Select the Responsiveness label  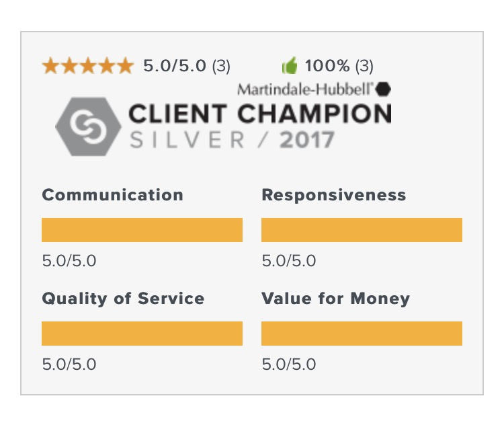334,195
